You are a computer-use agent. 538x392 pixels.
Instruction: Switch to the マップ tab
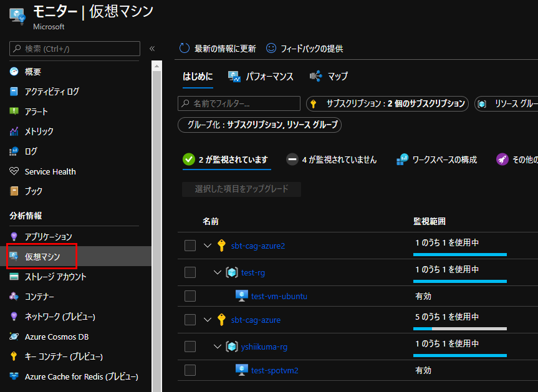(329, 77)
